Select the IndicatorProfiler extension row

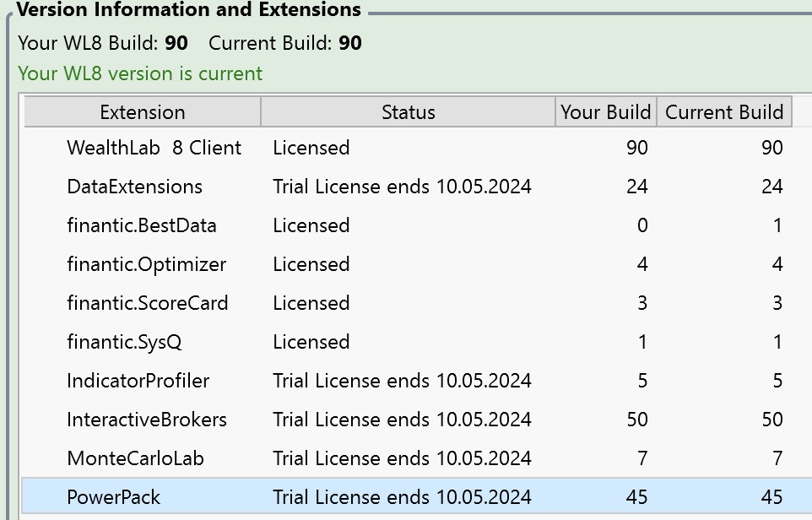tap(138, 381)
